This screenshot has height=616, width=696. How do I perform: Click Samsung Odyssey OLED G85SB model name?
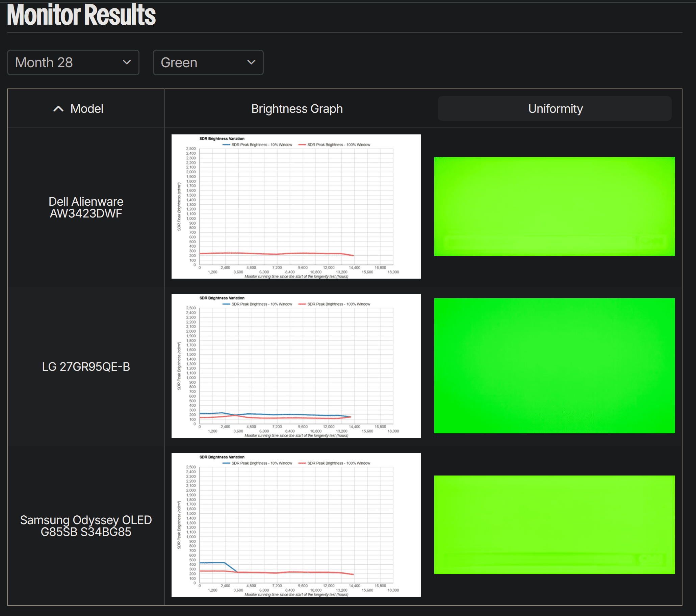86,526
